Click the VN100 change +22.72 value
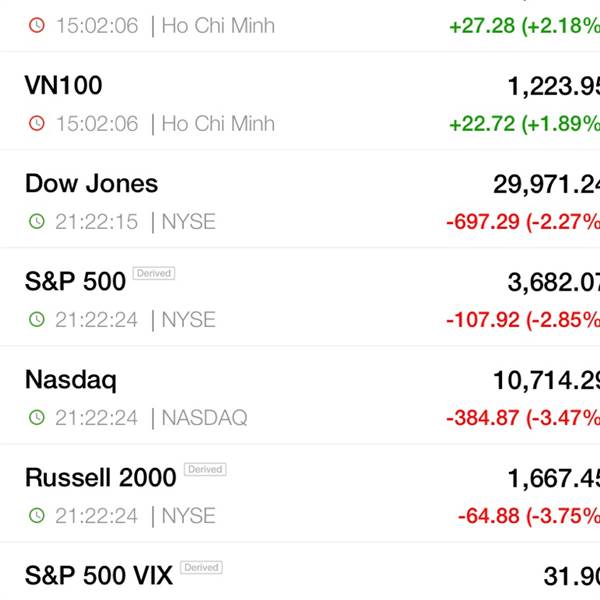This screenshot has width=600, height=600. click(x=482, y=124)
